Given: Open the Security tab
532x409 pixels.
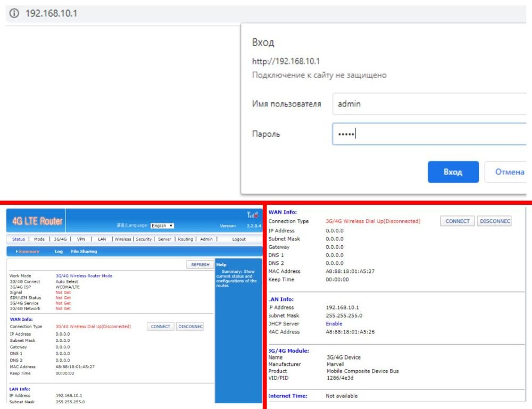Looking at the screenshot, I should tap(144, 239).
